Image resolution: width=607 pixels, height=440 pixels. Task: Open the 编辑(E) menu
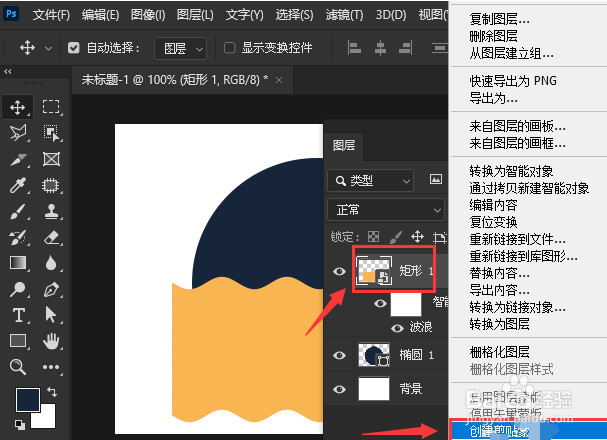click(x=100, y=15)
